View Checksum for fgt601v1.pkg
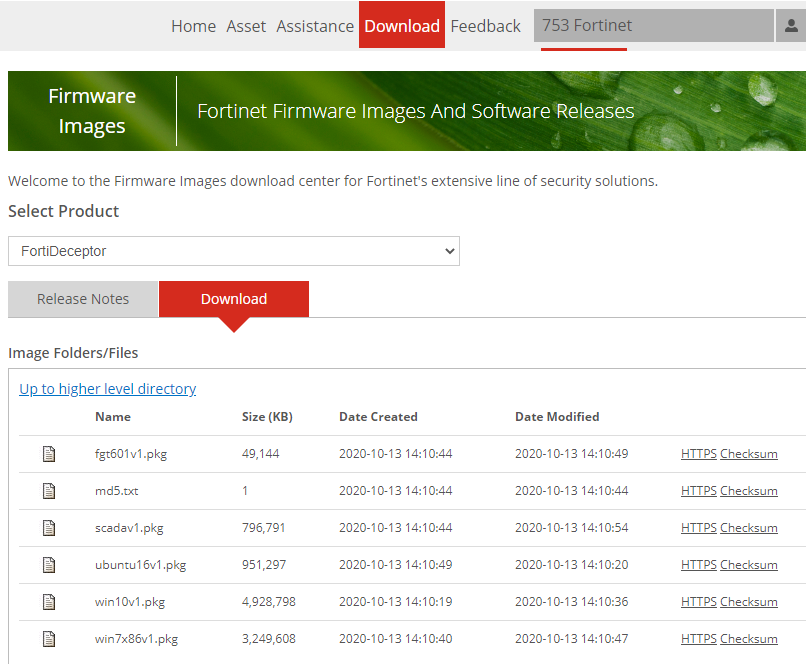 click(x=748, y=454)
